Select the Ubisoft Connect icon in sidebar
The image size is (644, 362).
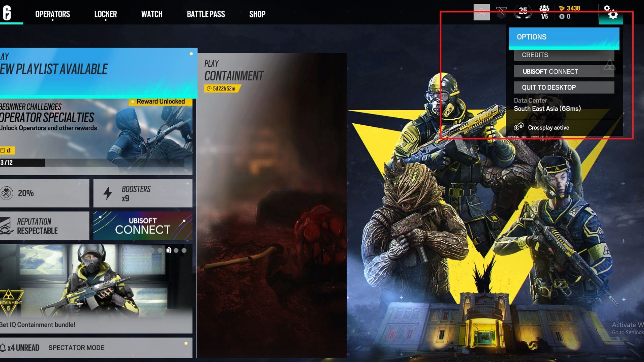(142, 226)
